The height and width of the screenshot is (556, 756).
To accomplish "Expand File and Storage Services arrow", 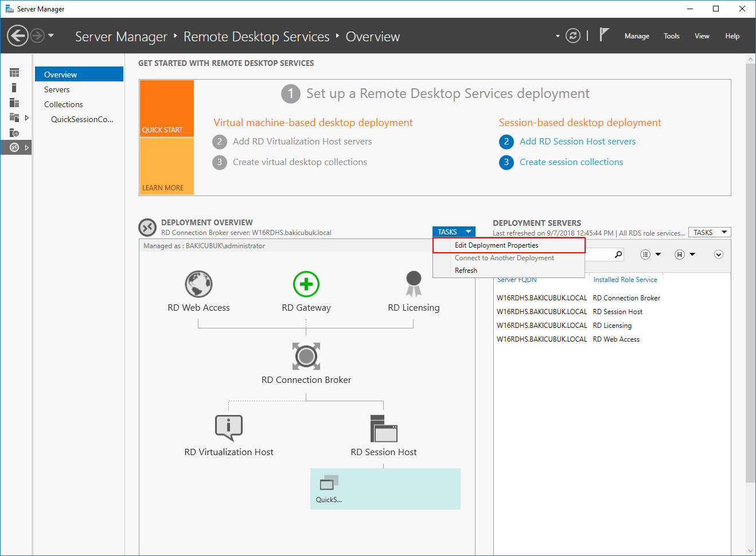I will click(26, 118).
